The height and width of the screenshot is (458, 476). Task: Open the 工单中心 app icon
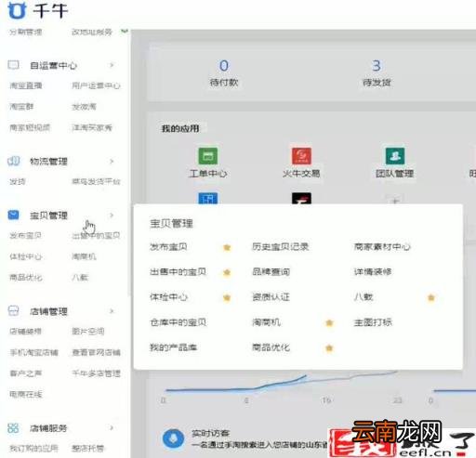pyautogui.click(x=208, y=156)
